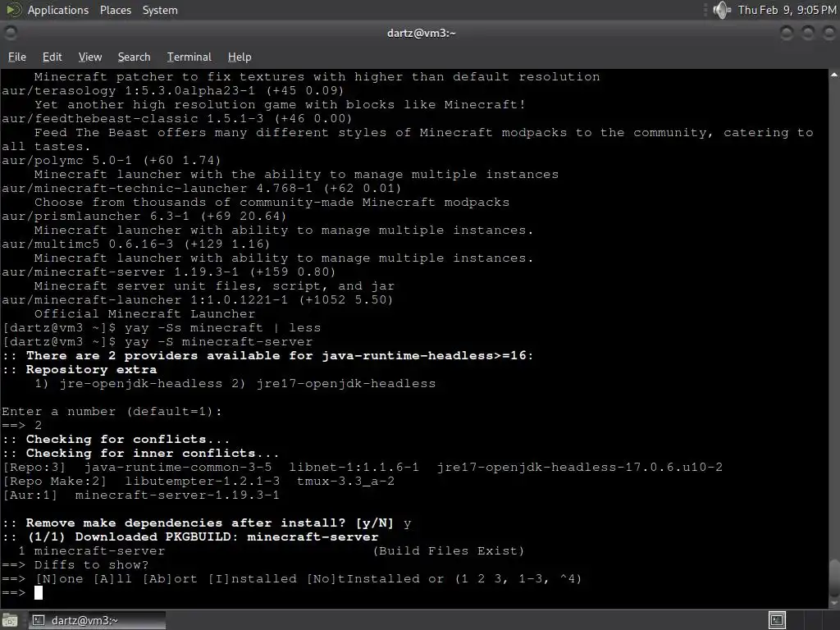The image size is (840, 630).
Task: Click the terminal vertical scrollbar thumb
Action: 834,577
